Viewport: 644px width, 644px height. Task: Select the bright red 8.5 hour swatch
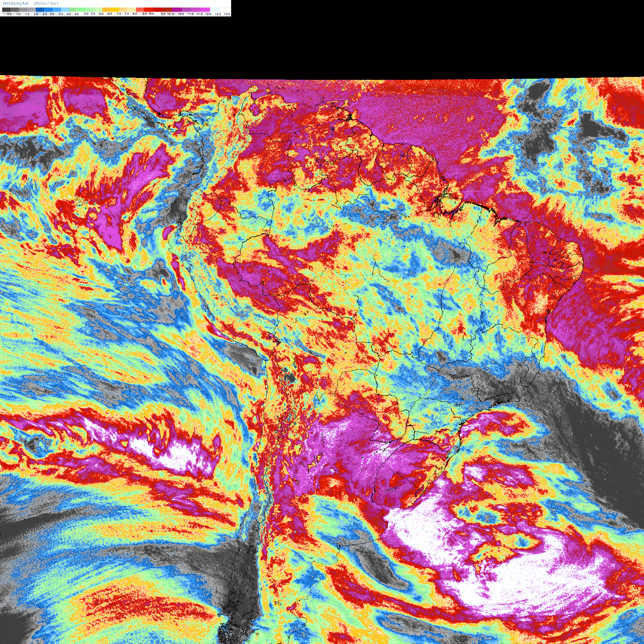(148, 10)
